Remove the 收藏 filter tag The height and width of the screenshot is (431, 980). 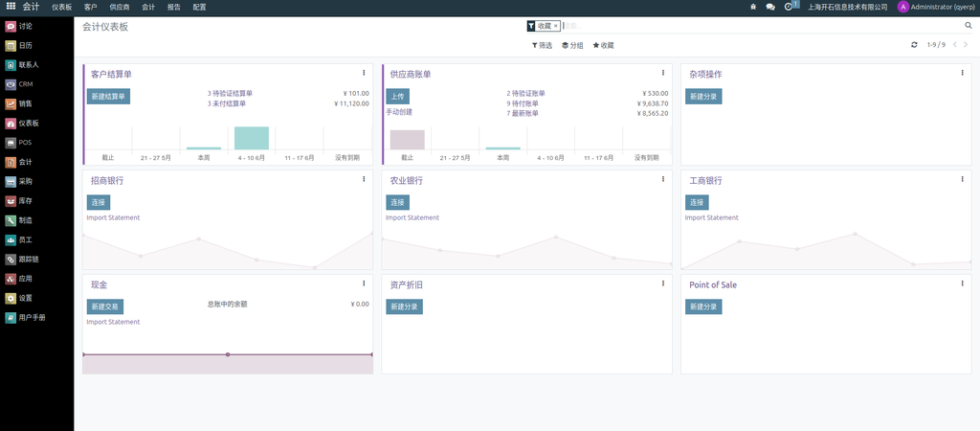click(x=555, y=26)
